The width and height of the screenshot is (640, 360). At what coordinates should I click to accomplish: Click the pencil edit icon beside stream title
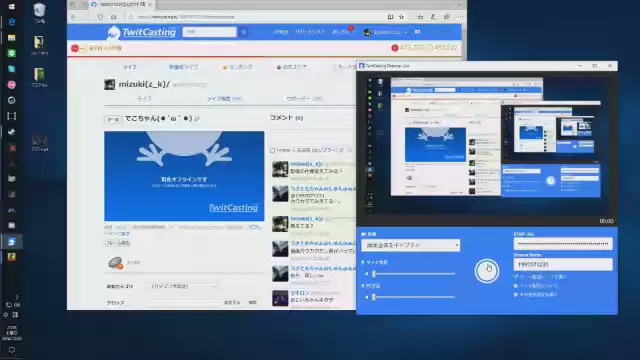pyautogui.click(x=197, y=119)
